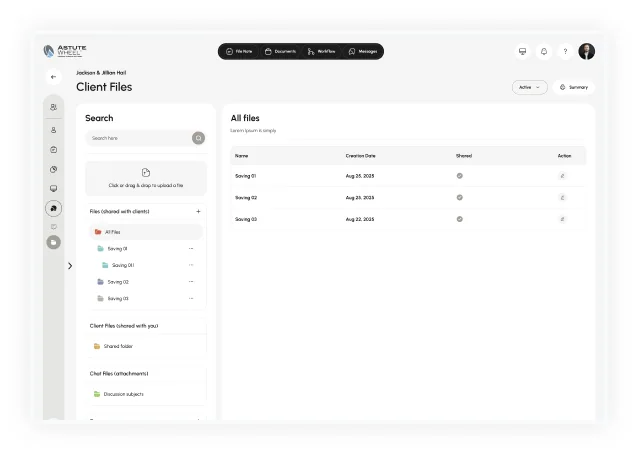Screen dimensions: 638x454
Task: Toggle shared checkmark for Saving 02 row
Action: [459, 197]
